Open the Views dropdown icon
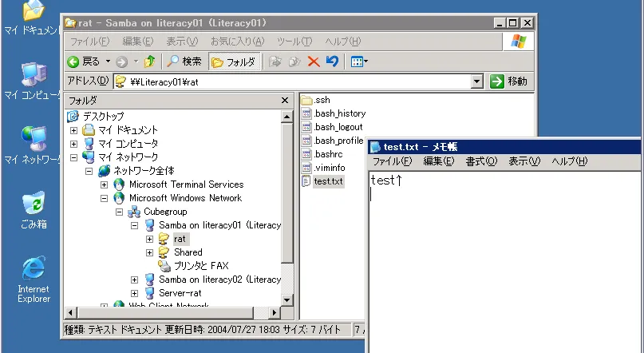This screenshot has height=353, width=644. tap(359, 61)
